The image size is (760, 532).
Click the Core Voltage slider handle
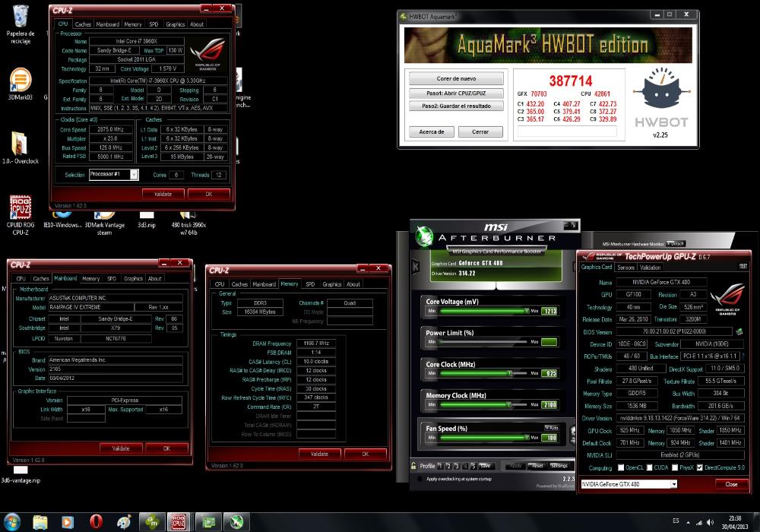(527, 311)
